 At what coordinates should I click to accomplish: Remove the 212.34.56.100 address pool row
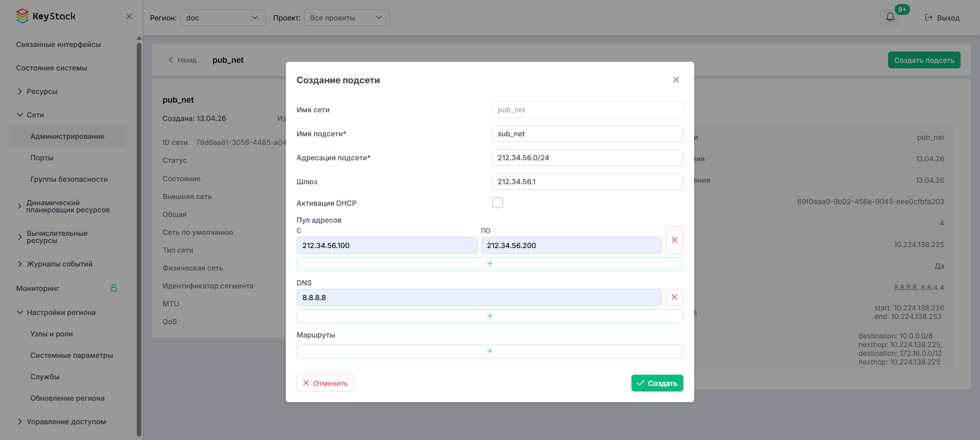(674, 240)
